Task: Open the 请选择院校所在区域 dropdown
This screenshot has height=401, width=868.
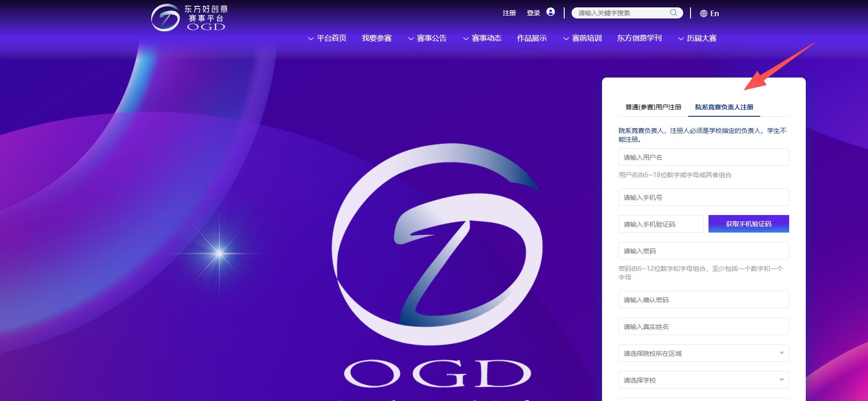Action: [x=704, y=353]
